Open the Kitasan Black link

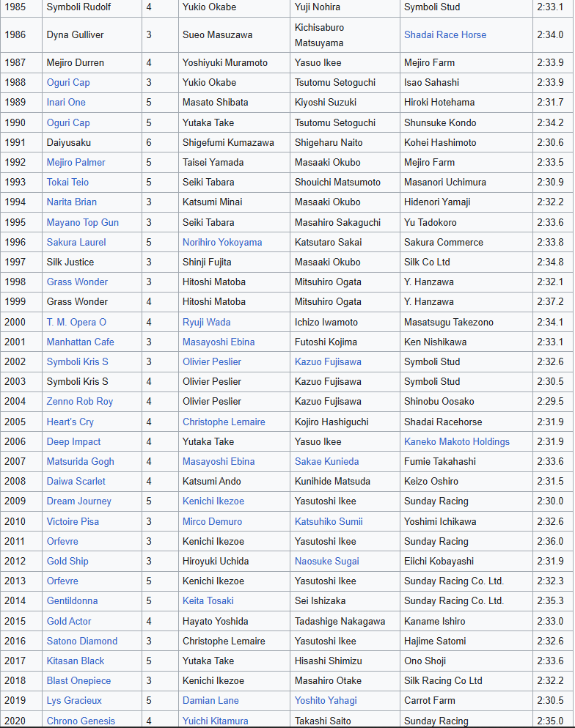point(76,661)
